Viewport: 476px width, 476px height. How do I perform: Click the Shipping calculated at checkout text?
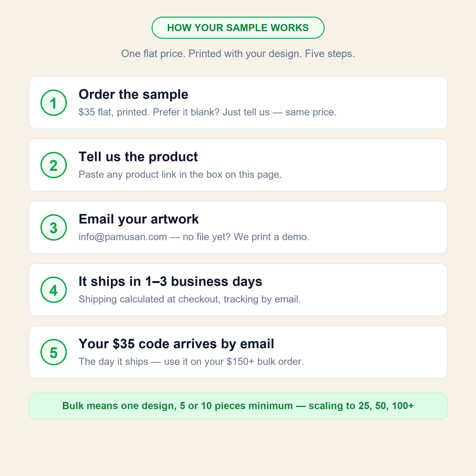tap(190, 299)
